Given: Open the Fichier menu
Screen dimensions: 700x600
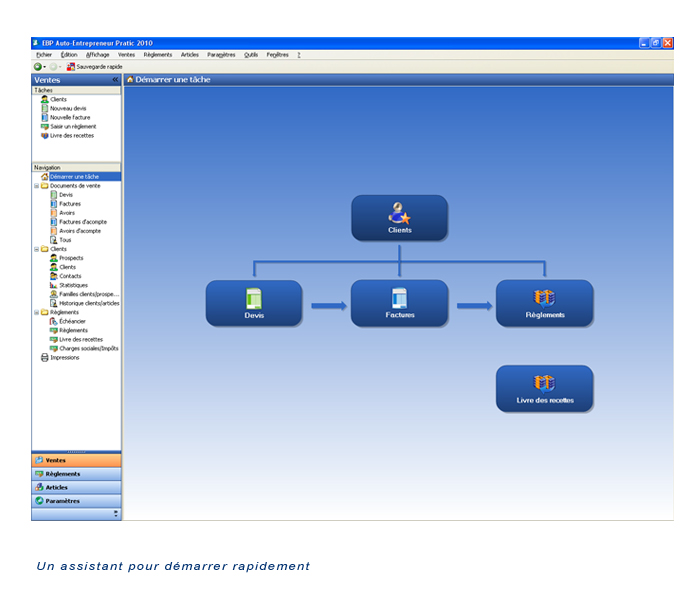Looking at the screenshot, I should [44, 55].
